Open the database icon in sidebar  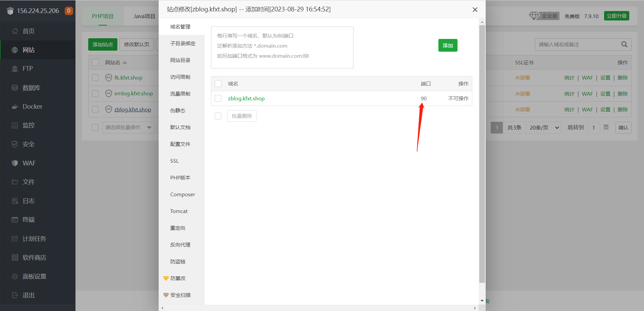(15, 88)
